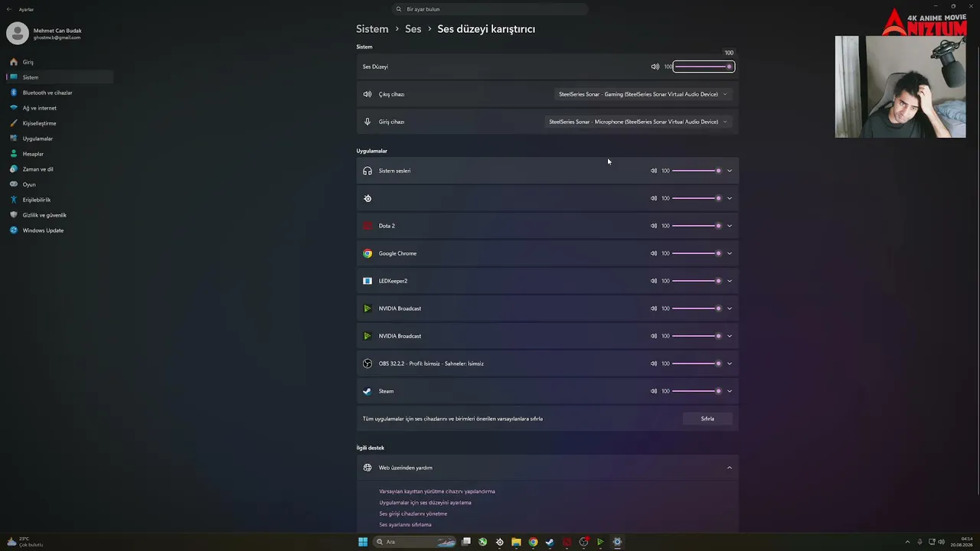Expand the Steam row options
Screen dimensions: 980x551
[730, 391]
